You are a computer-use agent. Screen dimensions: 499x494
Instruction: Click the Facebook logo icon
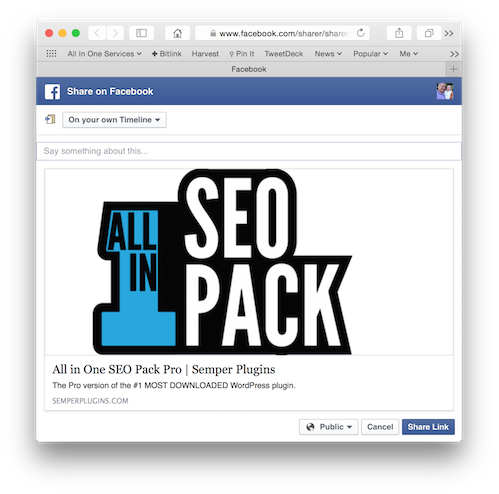[52, 91]
